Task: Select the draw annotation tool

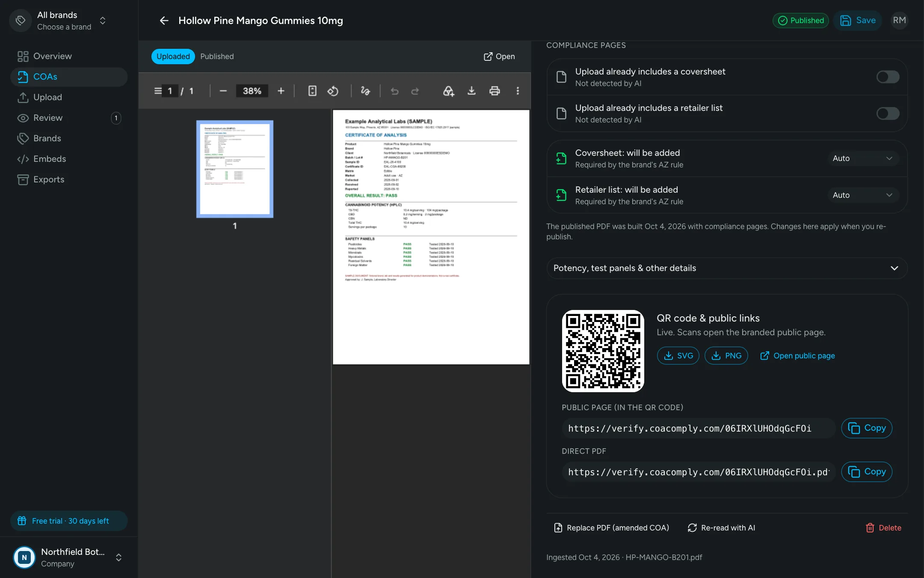Action: (365, 91)
